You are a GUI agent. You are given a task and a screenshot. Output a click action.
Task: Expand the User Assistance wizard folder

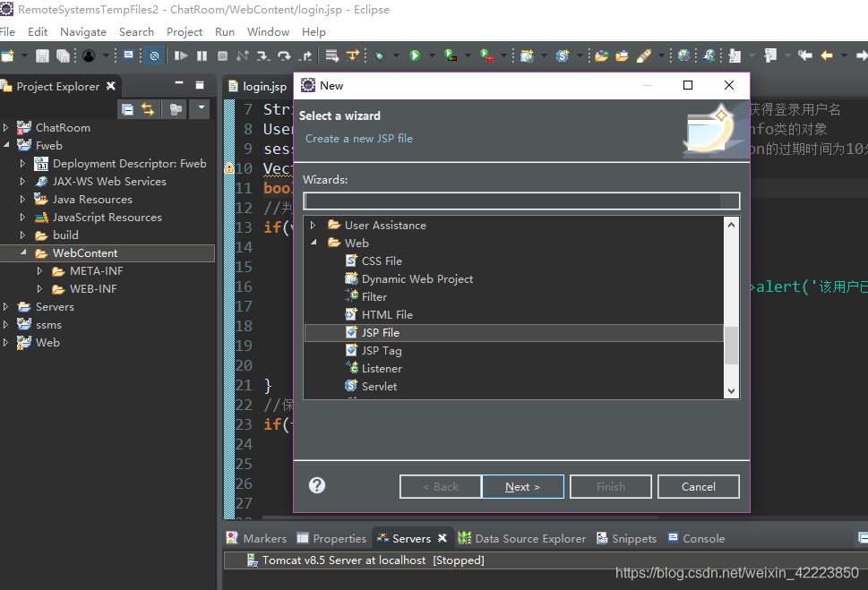point(314,225)
